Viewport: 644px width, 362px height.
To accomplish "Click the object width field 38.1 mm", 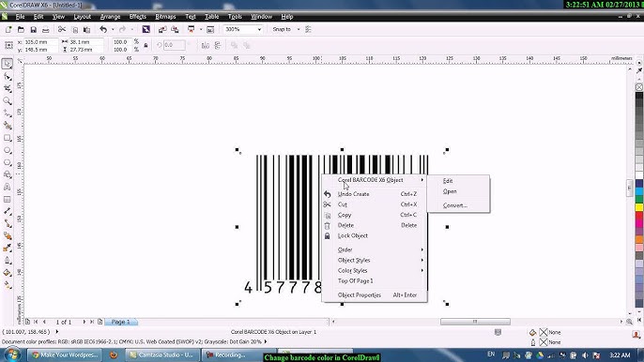I will click(85, 42).
